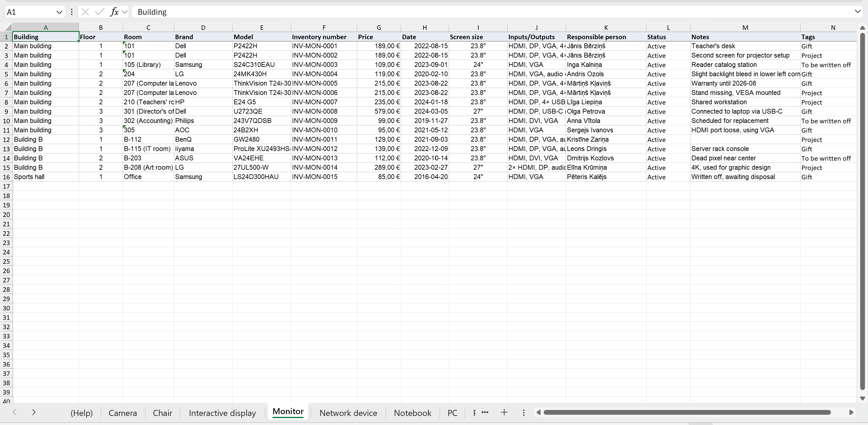Image resolution: width=868 pixels, height=425 pixels.
Task: Click the horizontal scrollbar thumb
Action: click(687, 413)
